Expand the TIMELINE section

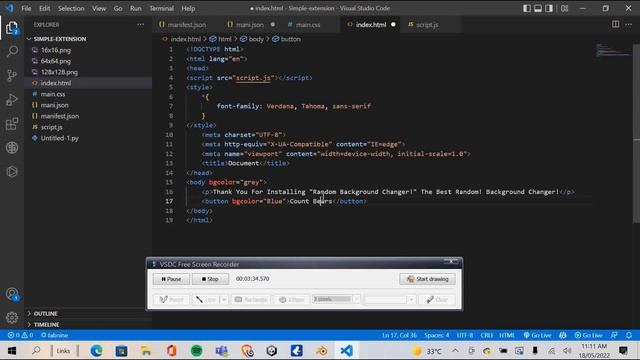pos(46,324)
